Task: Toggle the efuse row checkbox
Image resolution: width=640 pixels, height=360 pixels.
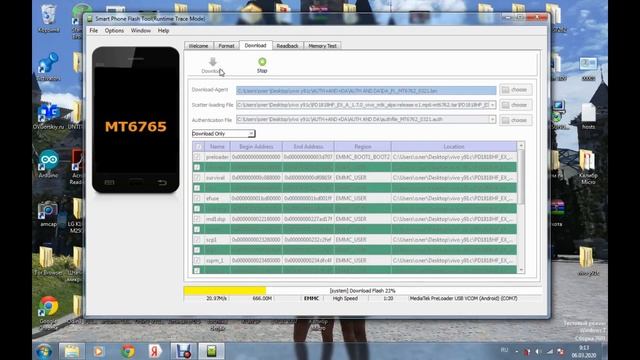Action: pyautogui.click(x=197, y=198)
